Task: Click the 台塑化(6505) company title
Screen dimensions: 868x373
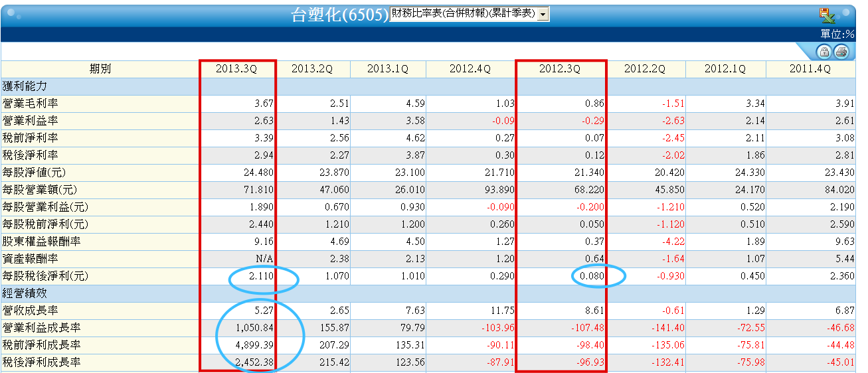Action: [340, 16]
